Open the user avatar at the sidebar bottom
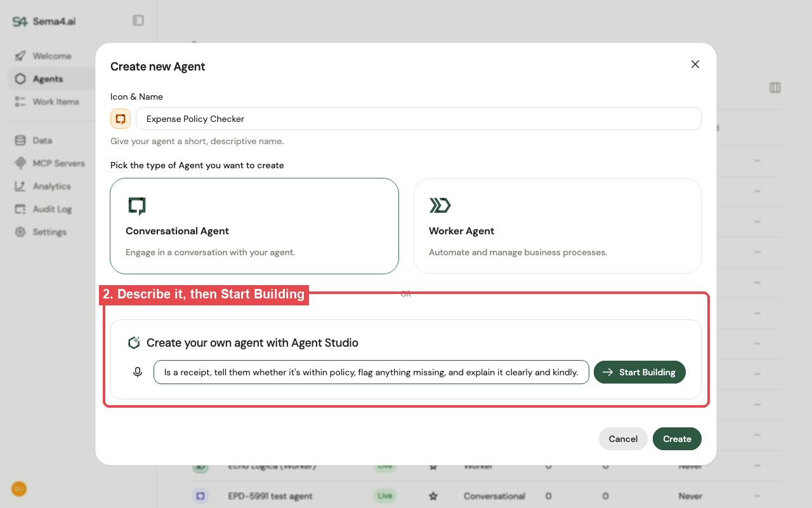The image size is (812, 508). (x=19, y=488)
